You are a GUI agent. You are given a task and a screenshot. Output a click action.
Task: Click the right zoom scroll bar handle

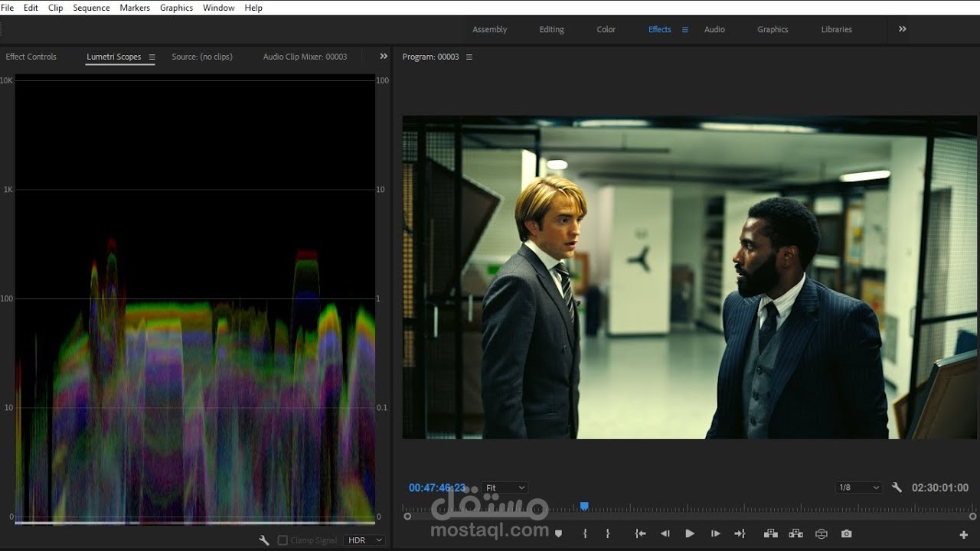click(972, 517)
